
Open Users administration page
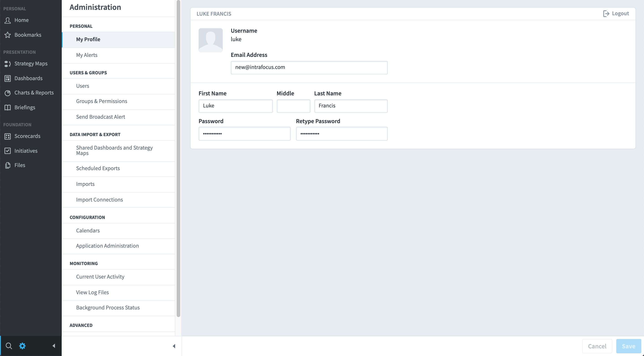click(x=119, y=86)
